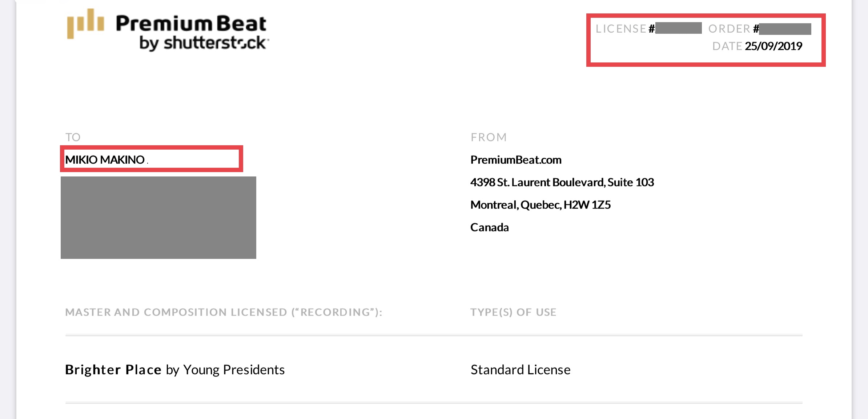Click the TO section label
This screenshot has height=419, width=868.
(73, 137)
